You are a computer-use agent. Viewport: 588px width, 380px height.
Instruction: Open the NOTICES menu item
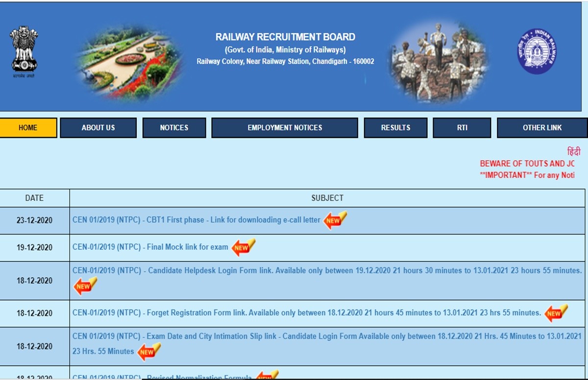coord(174,128)
